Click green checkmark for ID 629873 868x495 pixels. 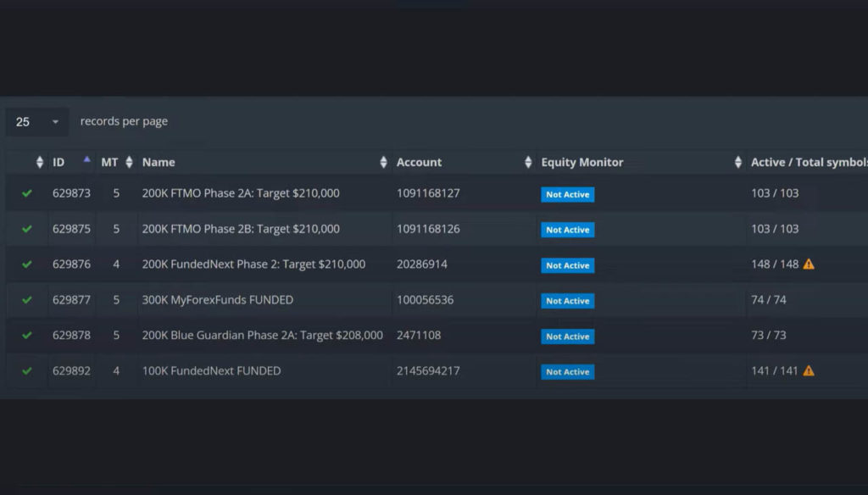(x=26, y=193)
